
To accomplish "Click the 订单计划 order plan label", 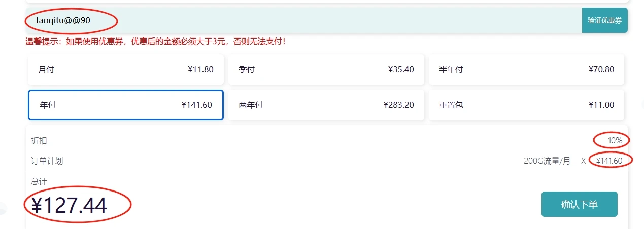I will 47,161.
